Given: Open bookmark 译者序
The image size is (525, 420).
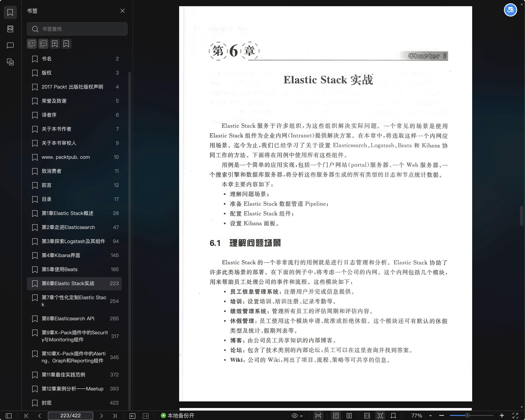Looking at the screenshot, I should (74, 115).
